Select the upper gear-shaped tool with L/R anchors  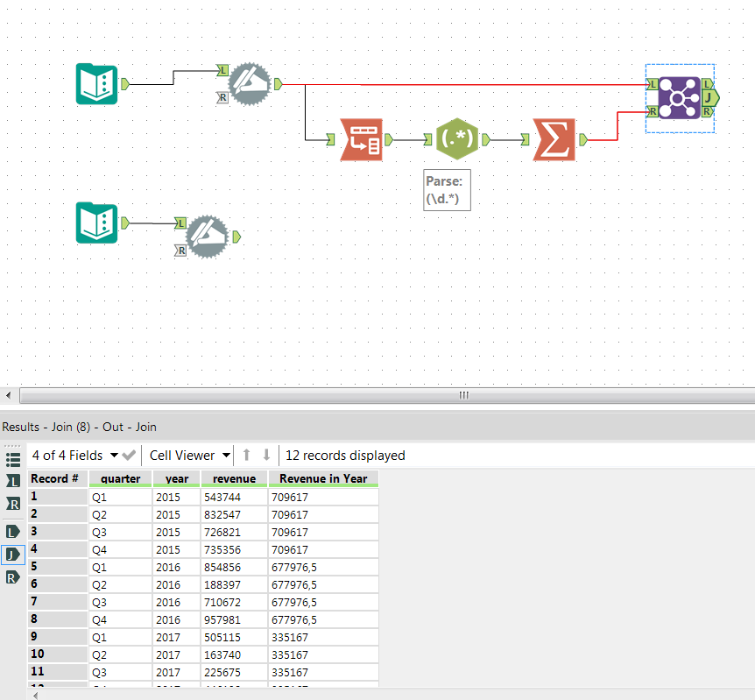(250, 84)
